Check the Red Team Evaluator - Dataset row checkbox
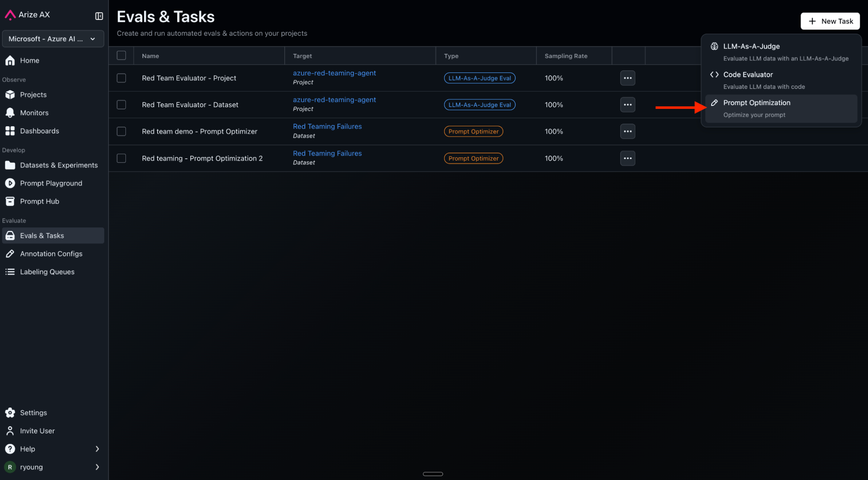The height and width of the screenshot is (480, 868). click(122, 105)
